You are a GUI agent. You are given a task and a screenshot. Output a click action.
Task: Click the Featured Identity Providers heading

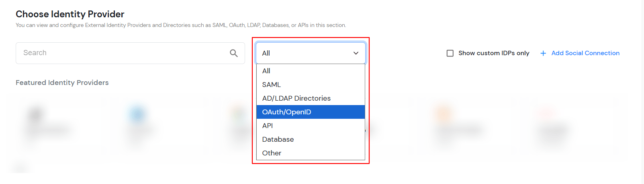tap(62, 83)
